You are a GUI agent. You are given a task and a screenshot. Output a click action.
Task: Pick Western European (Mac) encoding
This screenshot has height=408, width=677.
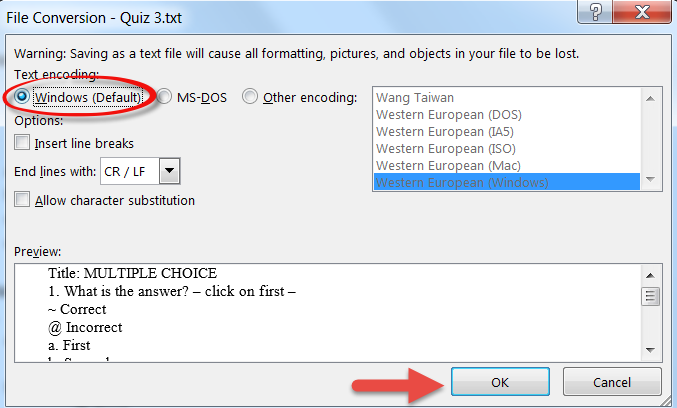coord(448,165)
